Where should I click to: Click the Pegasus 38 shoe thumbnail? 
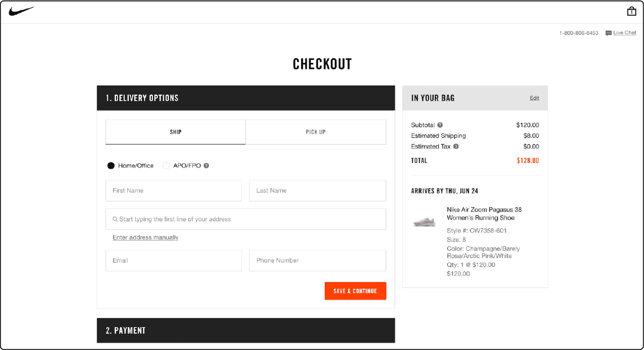coord(425,221)
